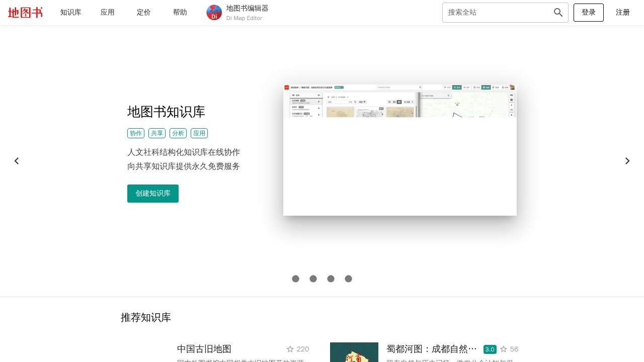Star the 中国古旧地图 knowledge base
Screen dimensions: 644x362
[290, 349]
